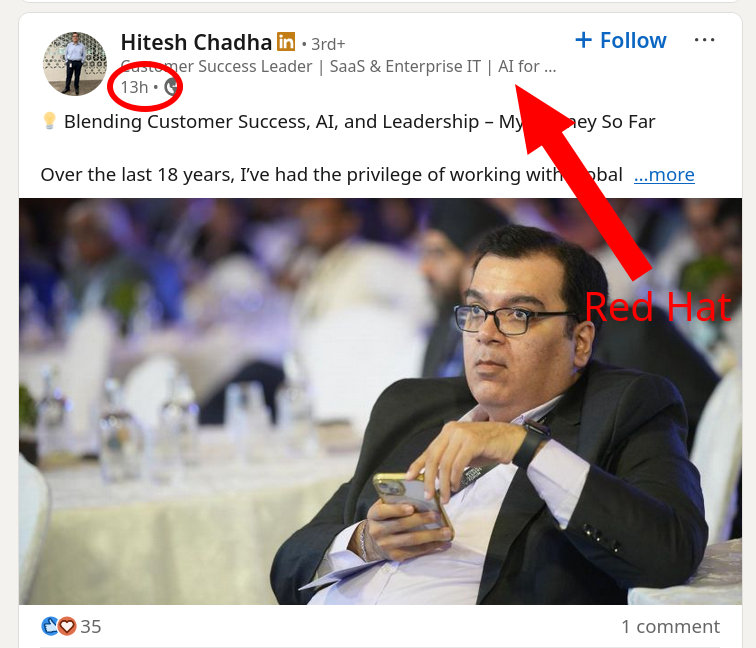Click the Hitesh Chadha name link
Screen dimensions: 756x648
point(196,42)
